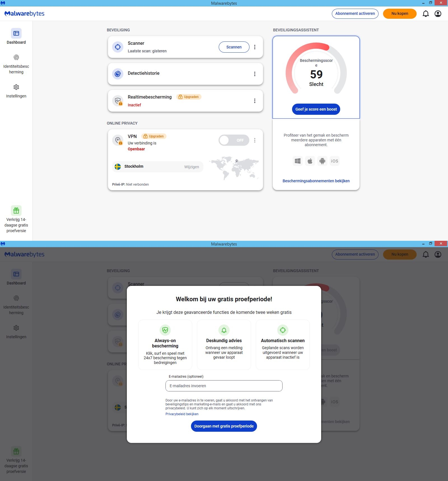Open Scanner three-dot options menu
The image size is (448, 481).
[x=255, y=47]
